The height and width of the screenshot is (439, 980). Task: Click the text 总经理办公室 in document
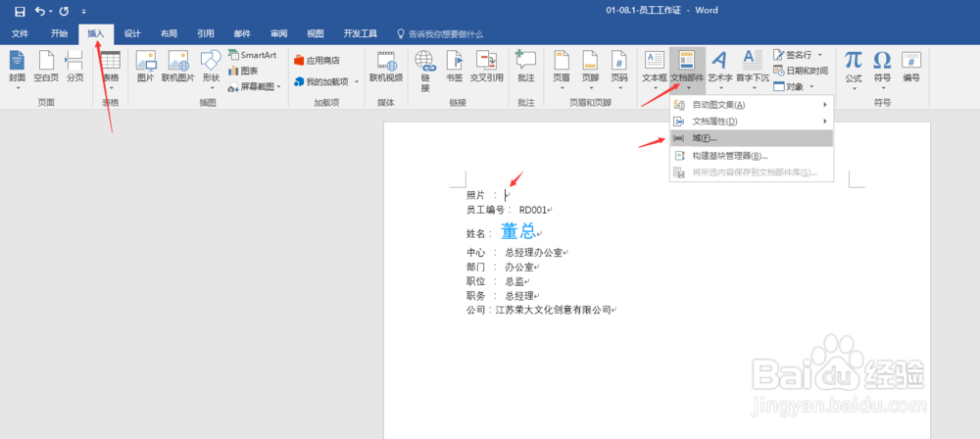pyautogui.click(x=534, y=253)
